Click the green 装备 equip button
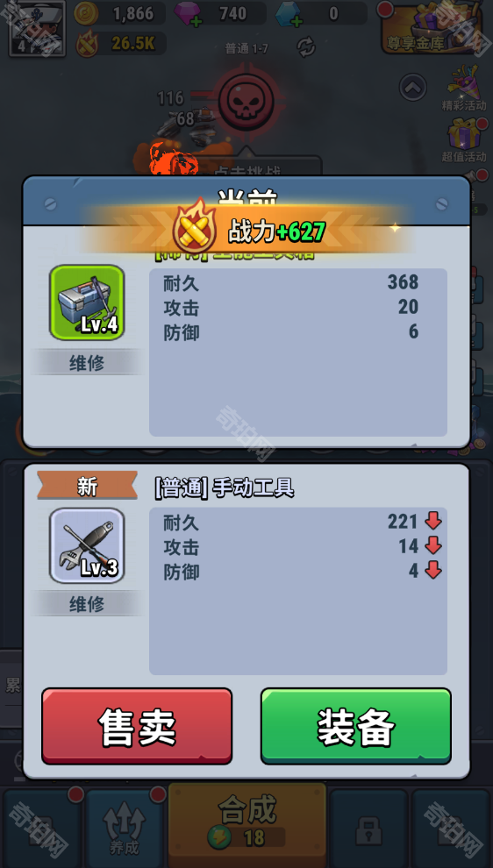This screenshot has width=493, height=868. click(x=355, y=726)
